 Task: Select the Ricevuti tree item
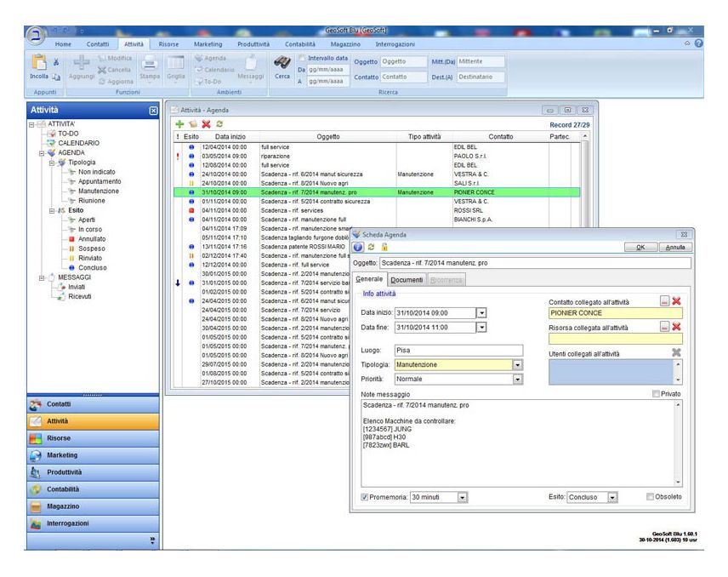[x=79, y=296]
